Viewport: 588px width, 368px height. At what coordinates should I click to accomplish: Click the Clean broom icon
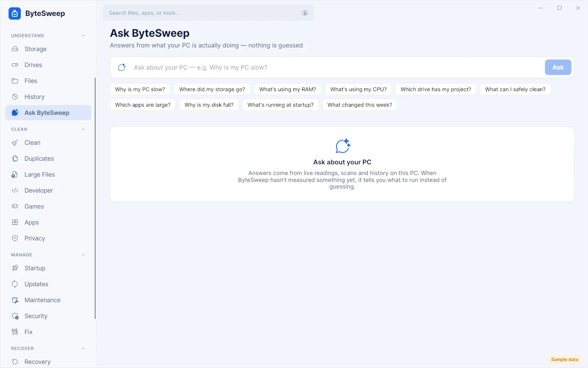(x=15, y=143)
